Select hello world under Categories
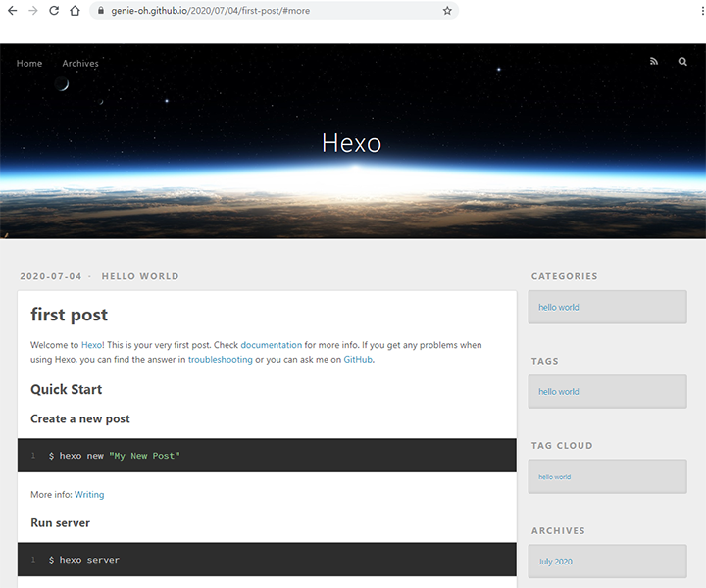This screenshot has width=706, height=588. tap(559, 308)
